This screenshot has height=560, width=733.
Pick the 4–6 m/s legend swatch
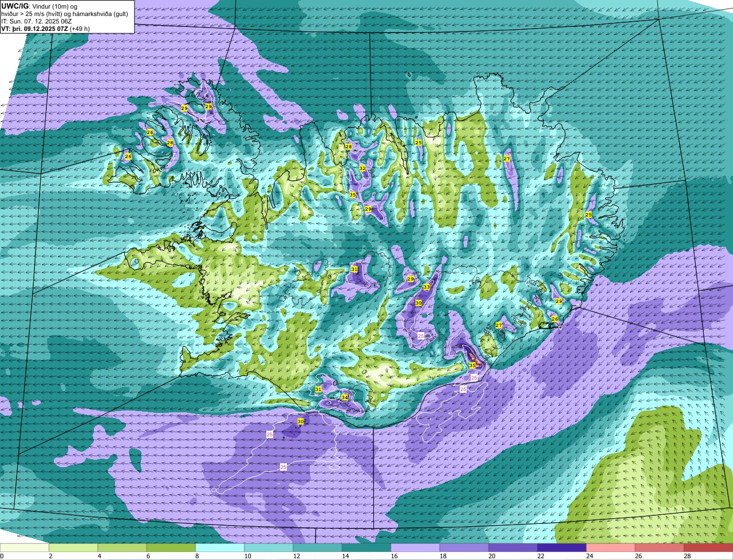click(122, 547)
